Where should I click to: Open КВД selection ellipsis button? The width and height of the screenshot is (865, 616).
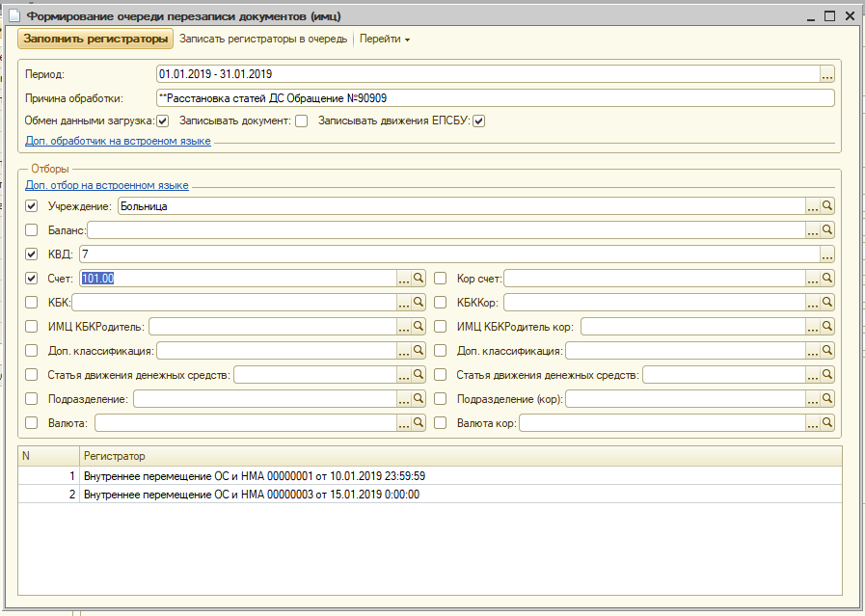tap(826, 254)
